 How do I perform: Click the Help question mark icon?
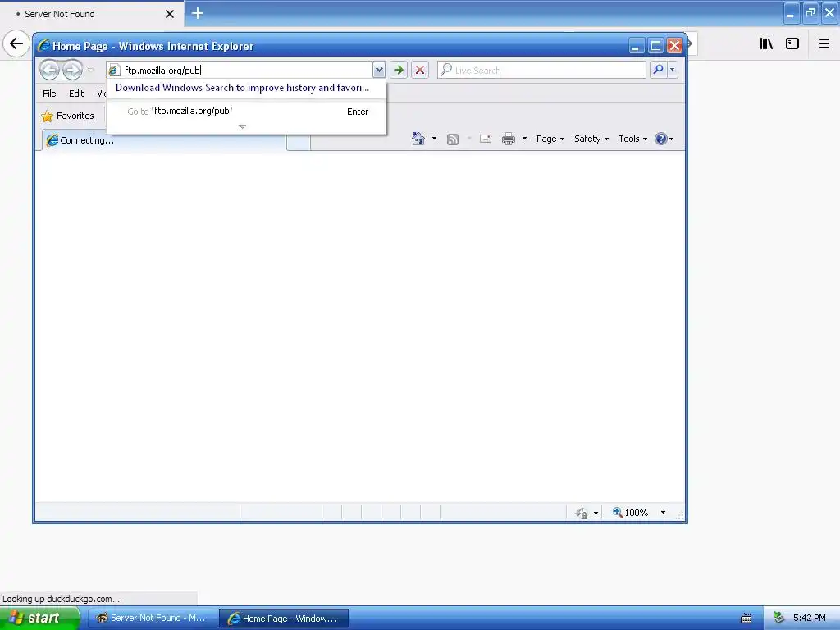tap(661, 139)
